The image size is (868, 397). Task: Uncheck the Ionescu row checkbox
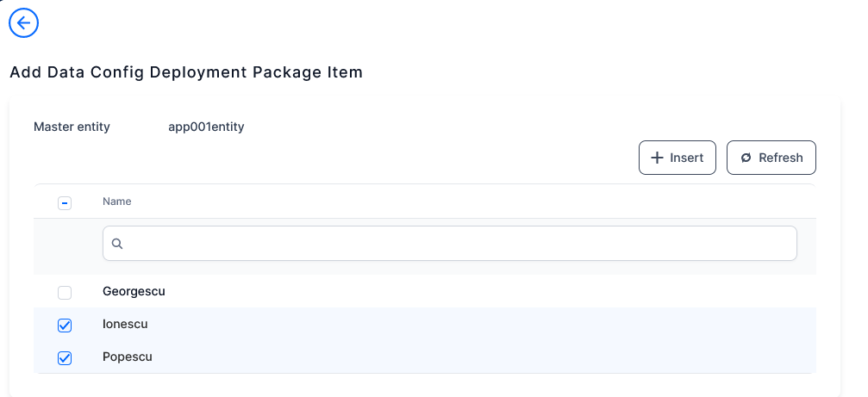(65, 325)
